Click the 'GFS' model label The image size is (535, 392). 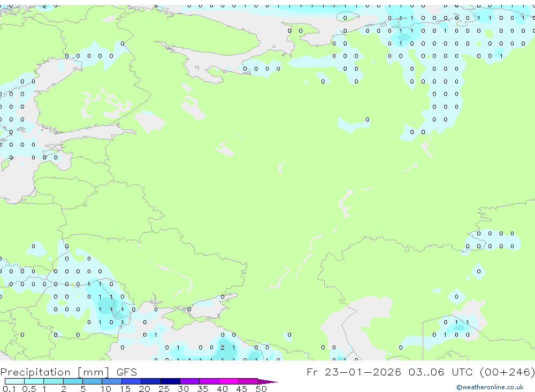[x=127, y=372]
